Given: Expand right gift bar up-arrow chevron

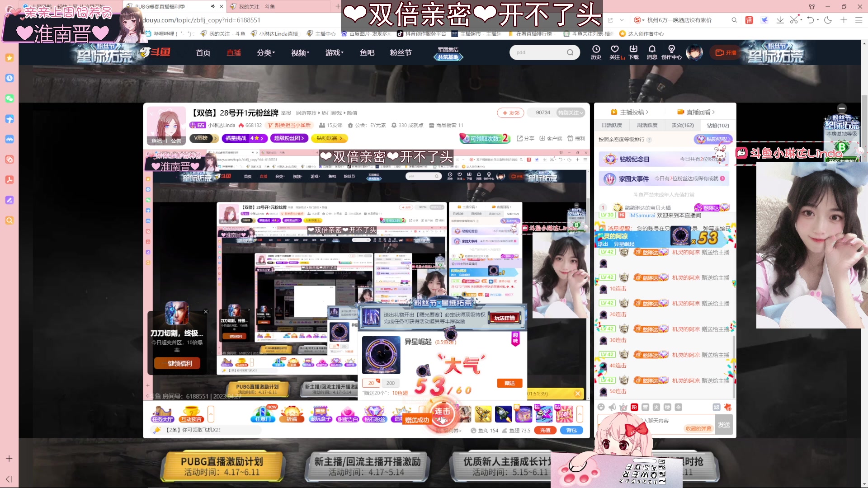Looking at the screenshot, I should click(580, 413).
